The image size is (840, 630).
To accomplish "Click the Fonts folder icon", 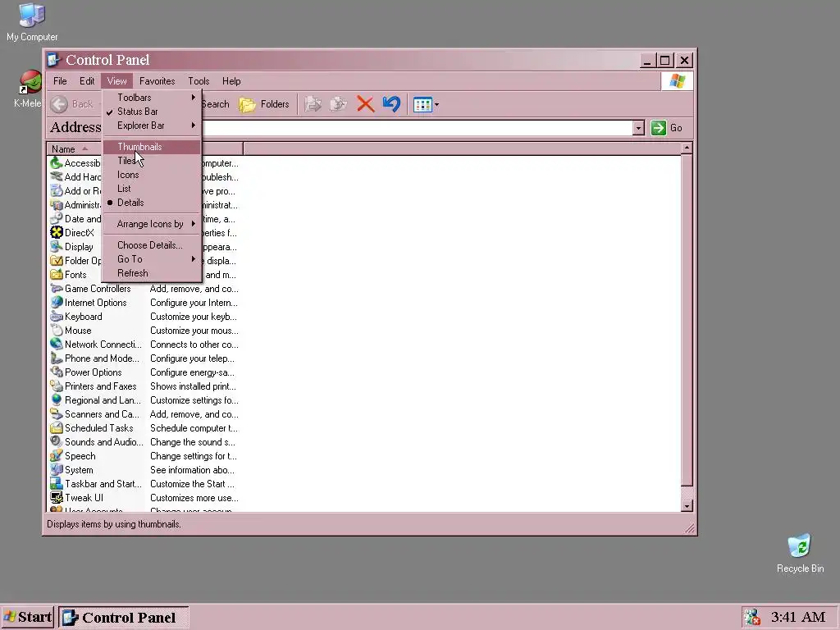I will pos(57,275).
